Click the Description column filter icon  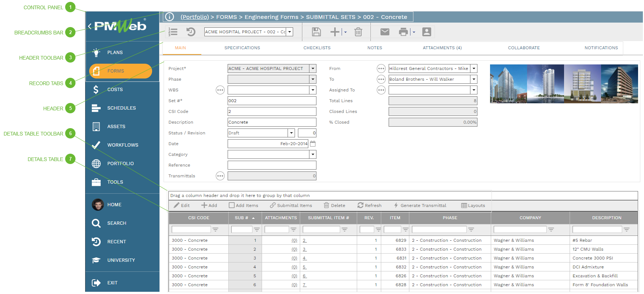pos(627,230)
